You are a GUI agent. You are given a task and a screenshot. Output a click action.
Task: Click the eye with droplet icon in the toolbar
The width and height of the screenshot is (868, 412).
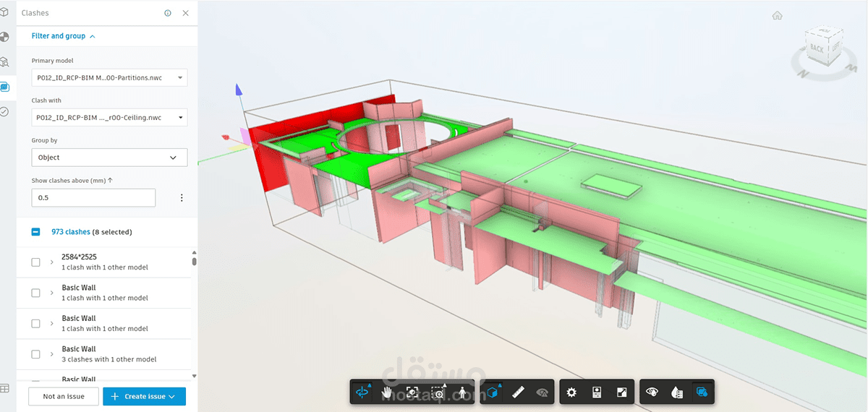[652, 392]
